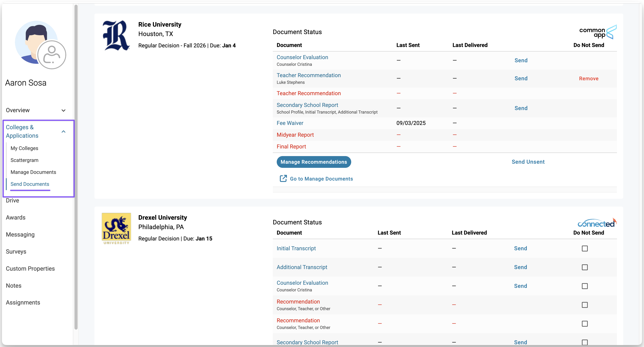Click the Aaron Sosa student name
The width and height of the screenshot is (644, 347).
coord(26,83)
